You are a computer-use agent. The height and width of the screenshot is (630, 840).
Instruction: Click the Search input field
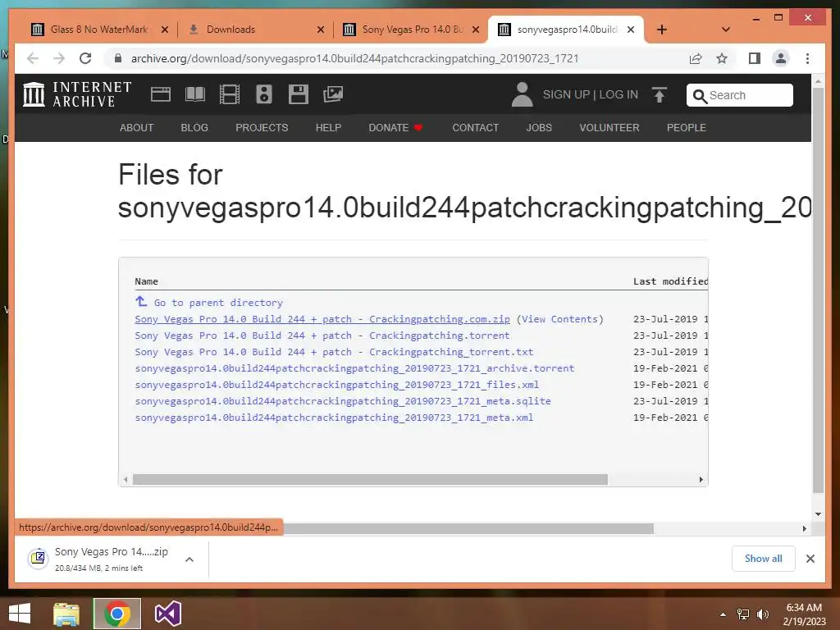click(x=740, y=95)
